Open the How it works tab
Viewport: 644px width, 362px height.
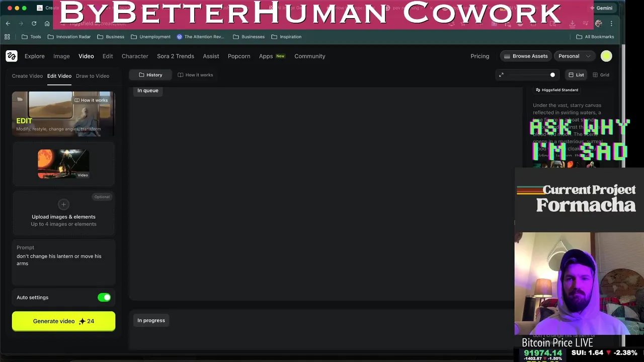[x=195, y=75]
